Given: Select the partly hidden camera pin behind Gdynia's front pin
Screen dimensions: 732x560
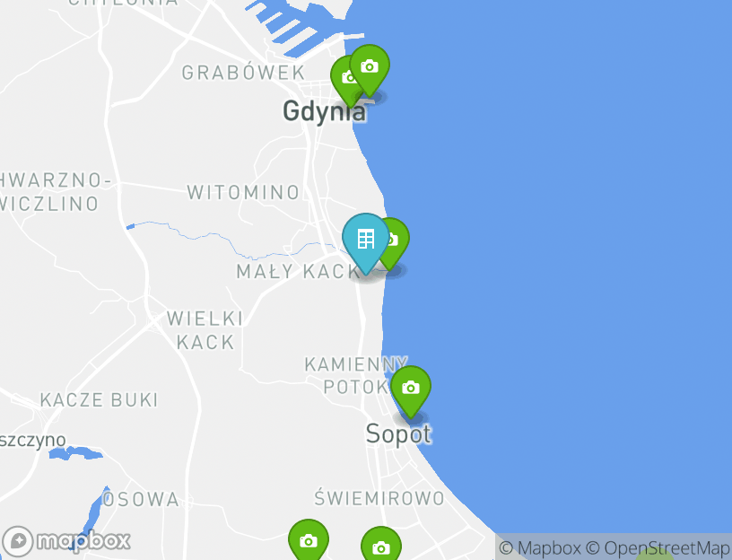Looking at the screenshot, I should tap(341, 81).
